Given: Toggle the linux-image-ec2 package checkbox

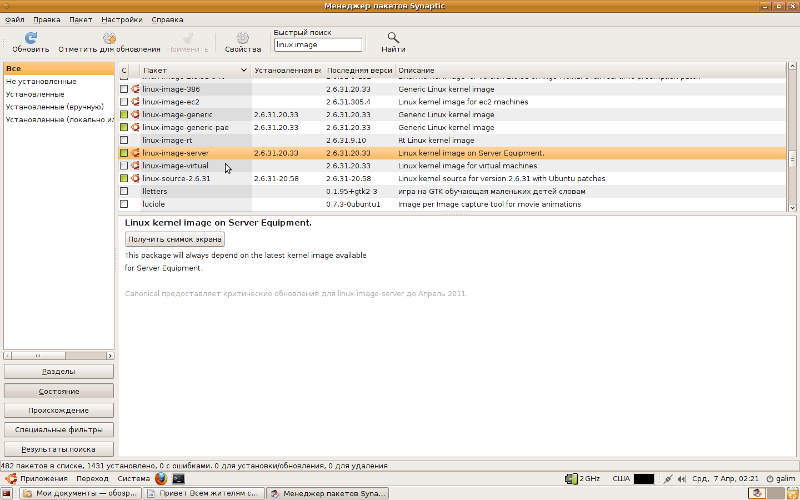Looking at the screenshot, I should [123, 102].
